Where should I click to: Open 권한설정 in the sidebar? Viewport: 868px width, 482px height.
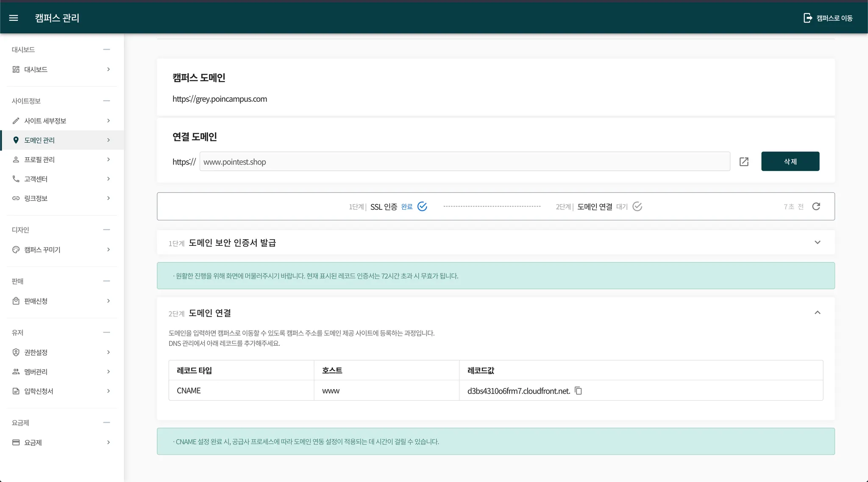tap(36, 352)
